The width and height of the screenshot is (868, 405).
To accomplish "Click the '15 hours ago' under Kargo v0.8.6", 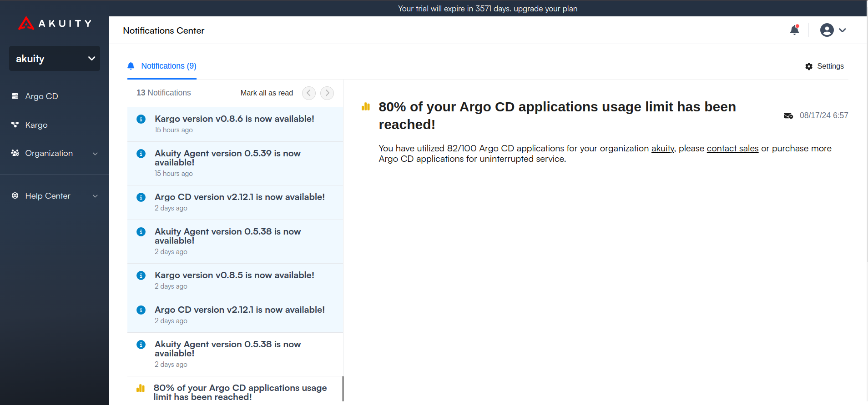I will click(174, 130).
